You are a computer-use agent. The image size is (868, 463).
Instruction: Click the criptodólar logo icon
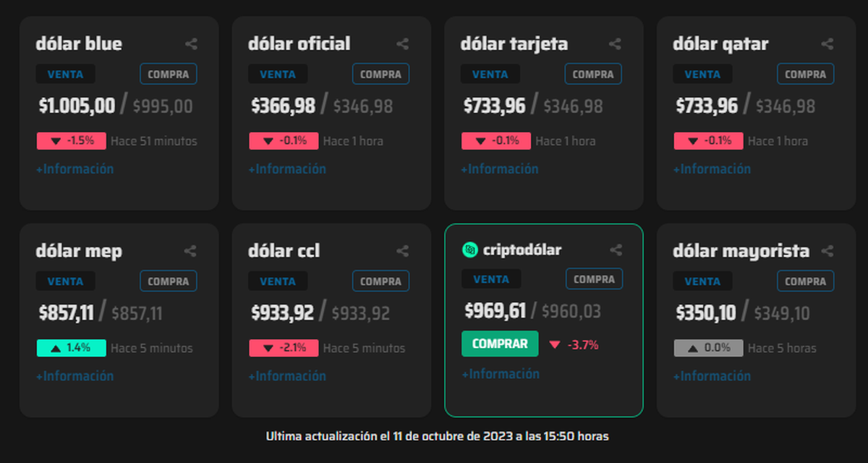[x=470, y=250]
